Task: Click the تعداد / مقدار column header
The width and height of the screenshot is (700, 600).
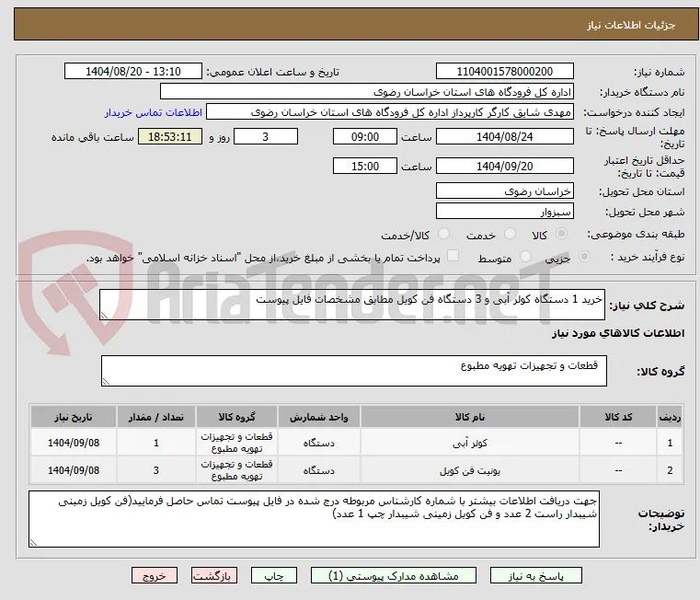Action: pos(155,417)
